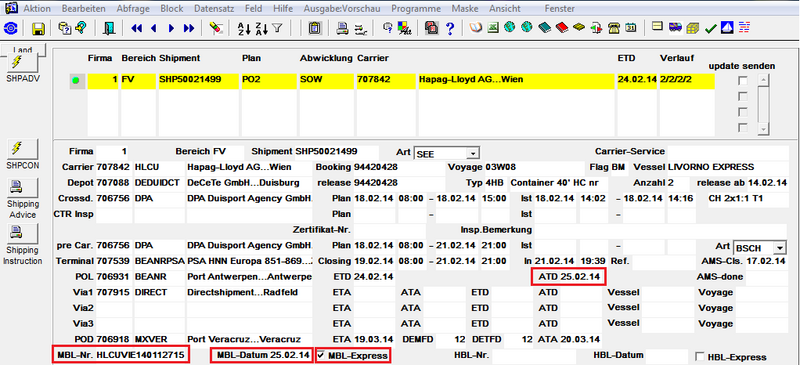Click the Verlauf cell 2/2/2/2
Viewport: 800px width, 365px height.
[686, 81]
